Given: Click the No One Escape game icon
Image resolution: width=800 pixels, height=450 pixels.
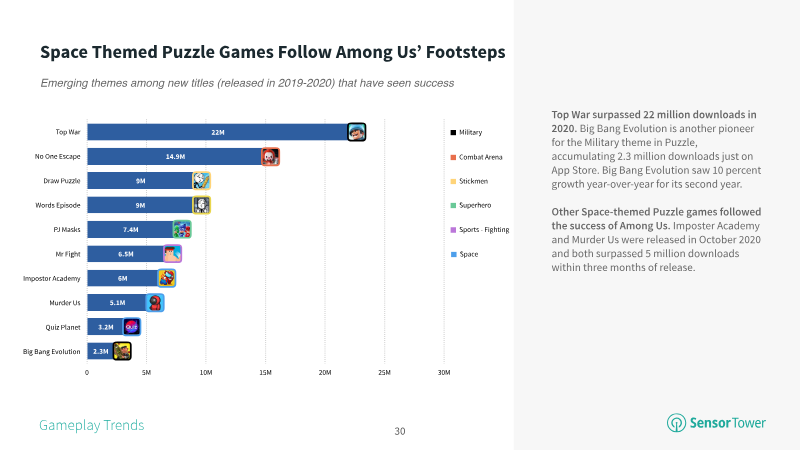Looking at the screenshot, I should coord(270,157).
